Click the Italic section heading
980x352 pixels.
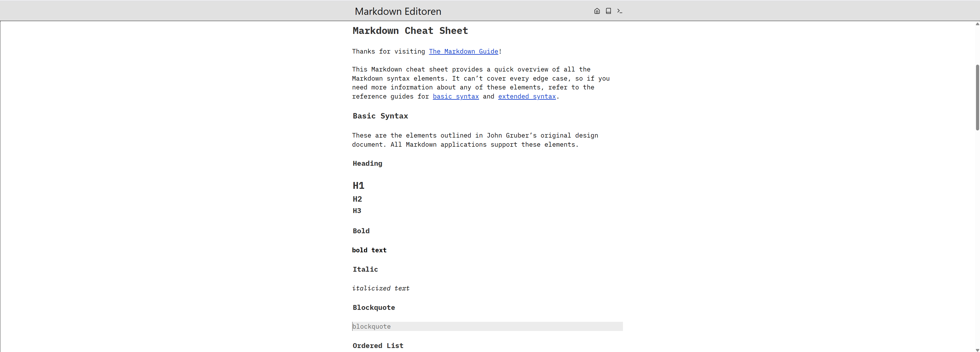click(x=365, y=269)
